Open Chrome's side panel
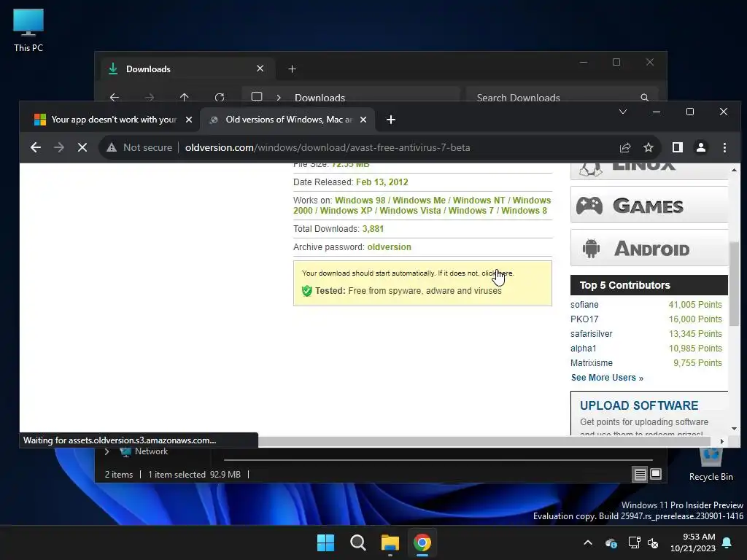The width and height of the screenshot is (747, 560). pos(678,147)
